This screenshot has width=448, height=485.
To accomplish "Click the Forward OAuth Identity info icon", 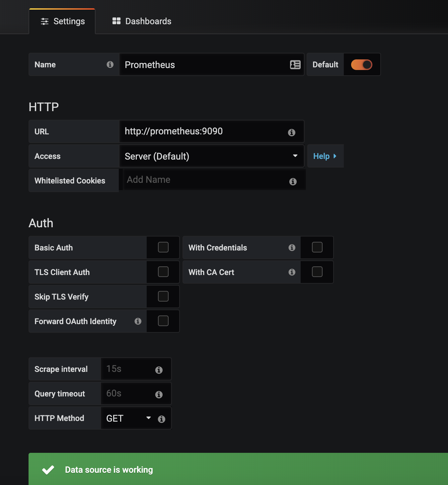I will tap(138, 321).
